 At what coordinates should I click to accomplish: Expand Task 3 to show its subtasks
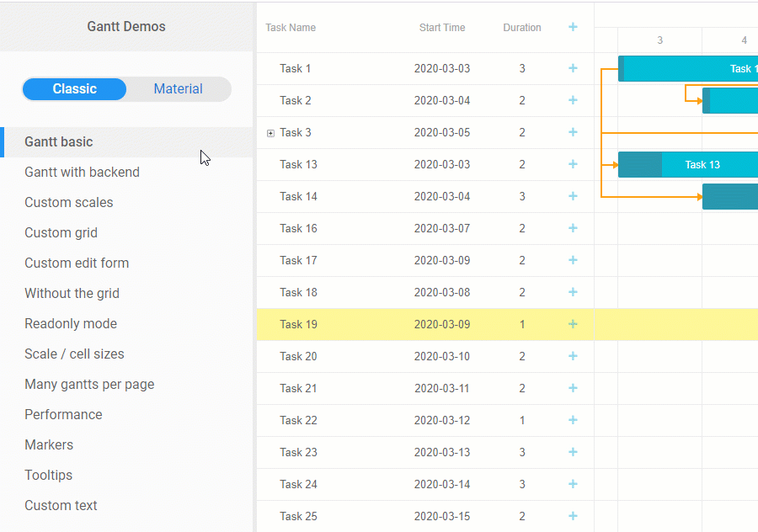[270, 132]
